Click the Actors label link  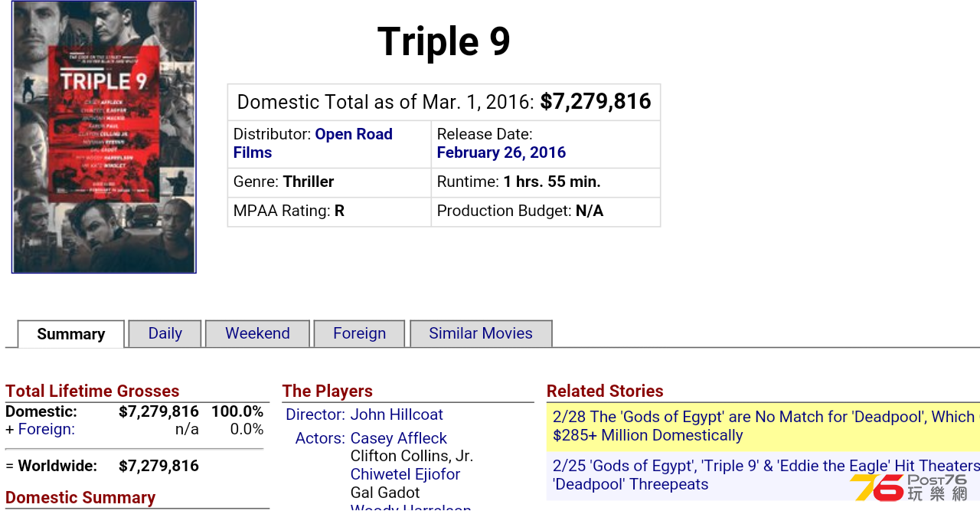(x=320, y=438)
